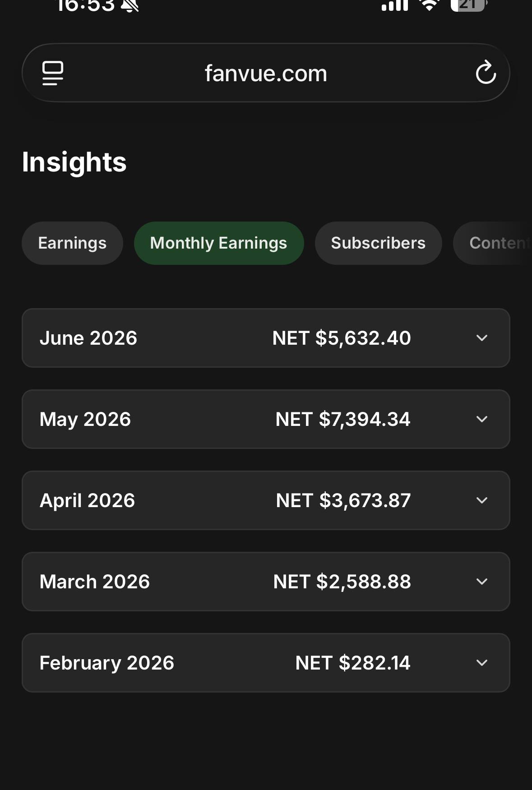532x790 pixels.
Task: Expand May 2026 earnings chevron
Action: [x=482, y=419]
